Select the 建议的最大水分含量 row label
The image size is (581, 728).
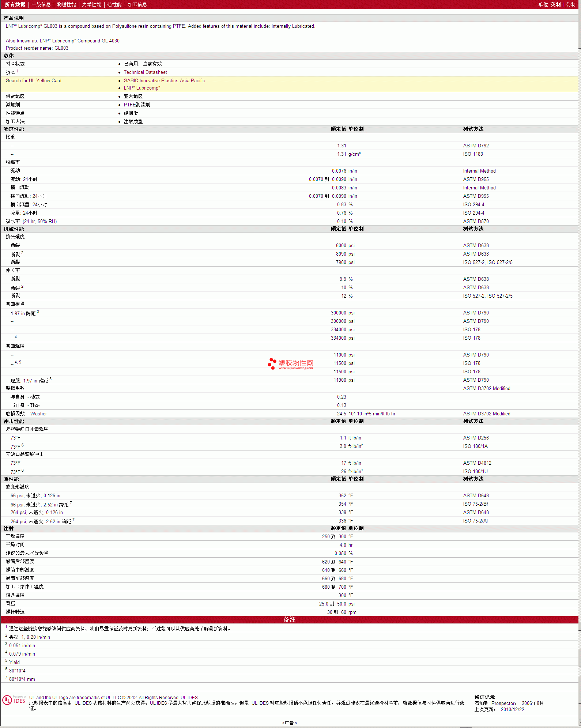click(x=27, y=553)
